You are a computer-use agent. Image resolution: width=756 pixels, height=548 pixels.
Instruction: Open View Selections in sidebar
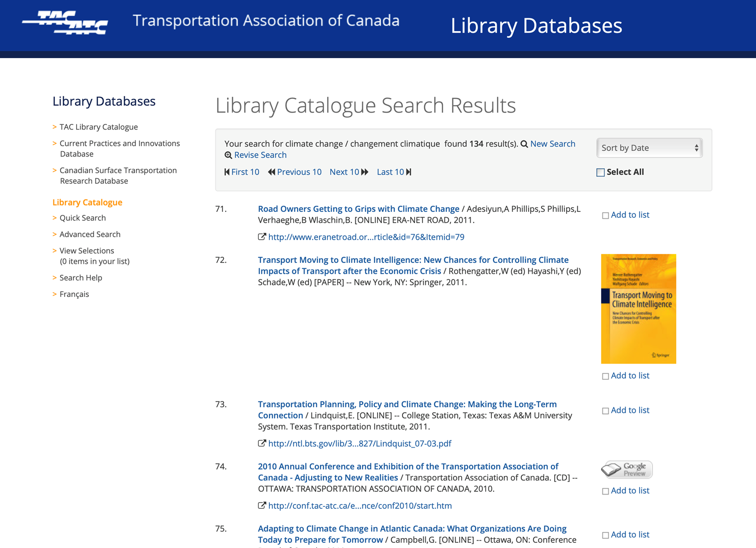pyautogui.click(x=87, y=251)
